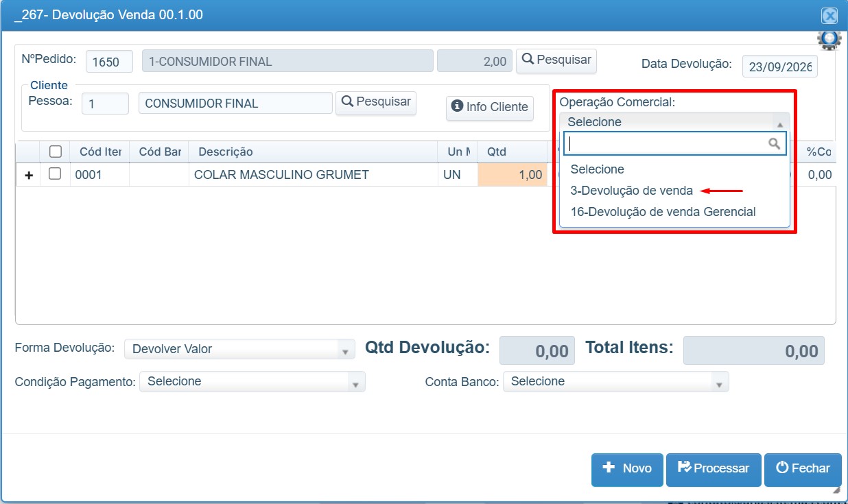Open Conta Banco dropdown
Image resolution: width=848 pixels, height=504 pixels.
pyautogui.click(x=616, y=381)
